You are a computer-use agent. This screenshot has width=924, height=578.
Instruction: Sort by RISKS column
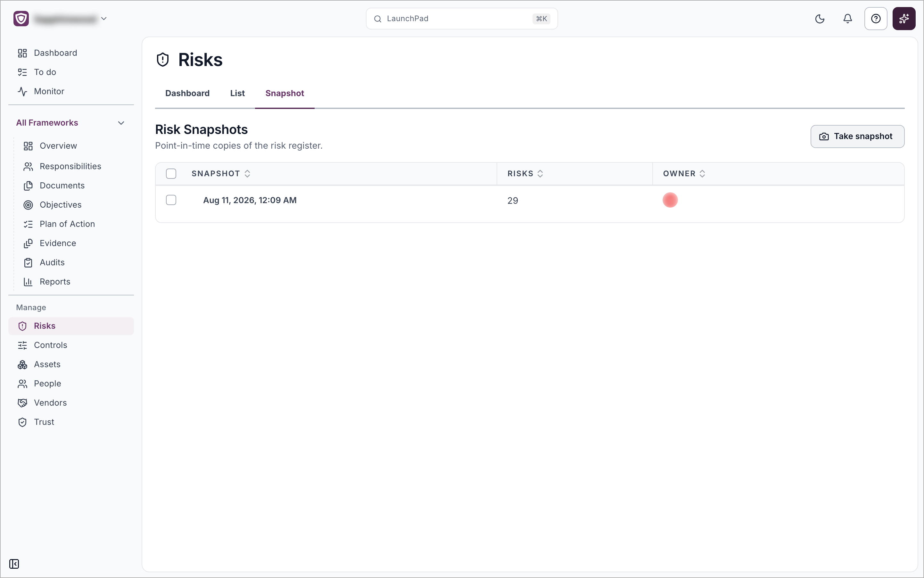tap(525, 174)
